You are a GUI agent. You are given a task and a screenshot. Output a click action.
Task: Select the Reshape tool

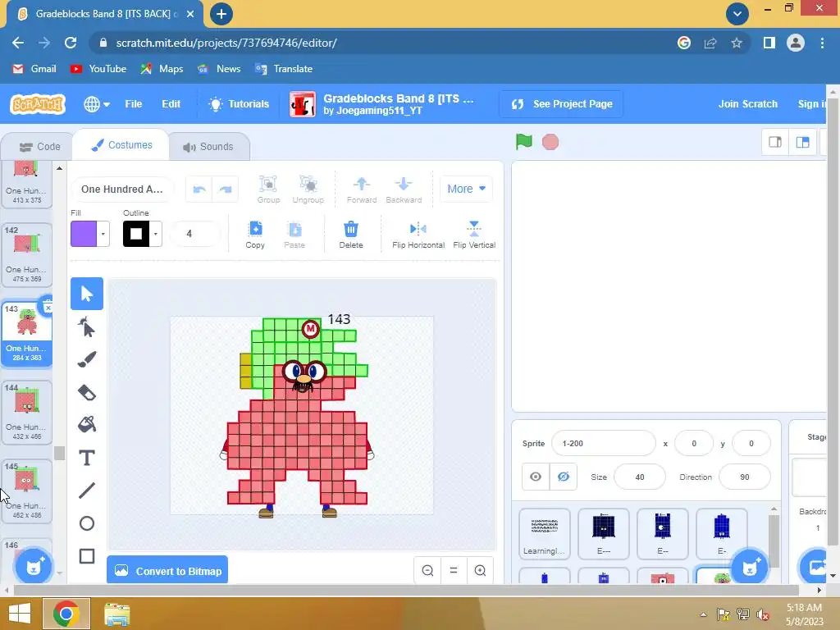(x=87, y=326)
